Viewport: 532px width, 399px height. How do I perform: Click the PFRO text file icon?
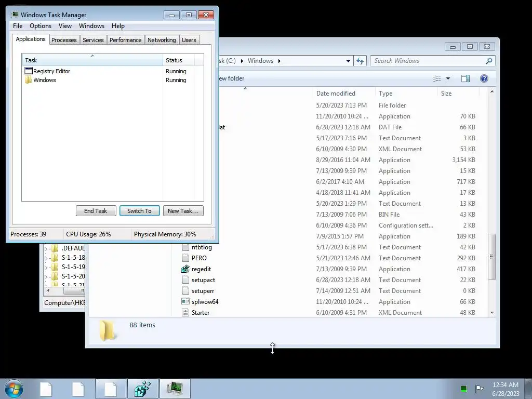pyautogui.click(x=185, y=258)
